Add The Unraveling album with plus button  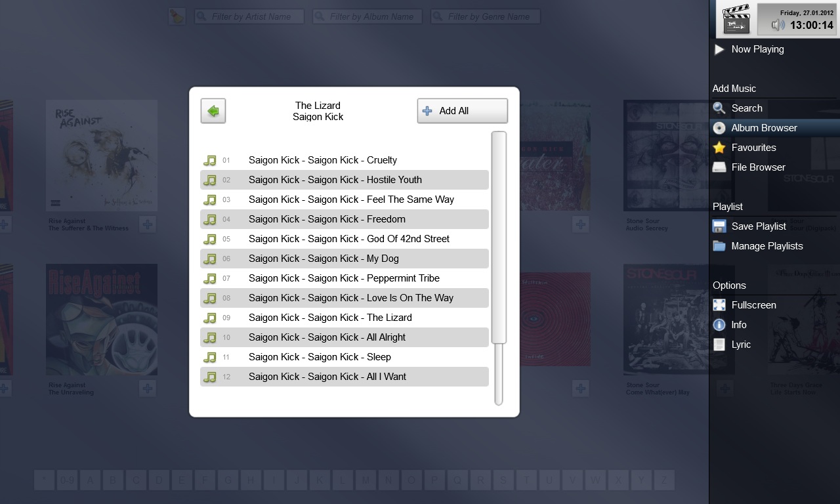148,388
